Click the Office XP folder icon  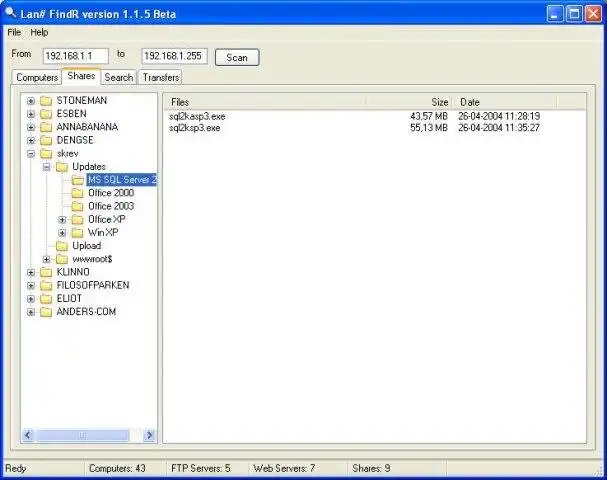tap(78, 220)
